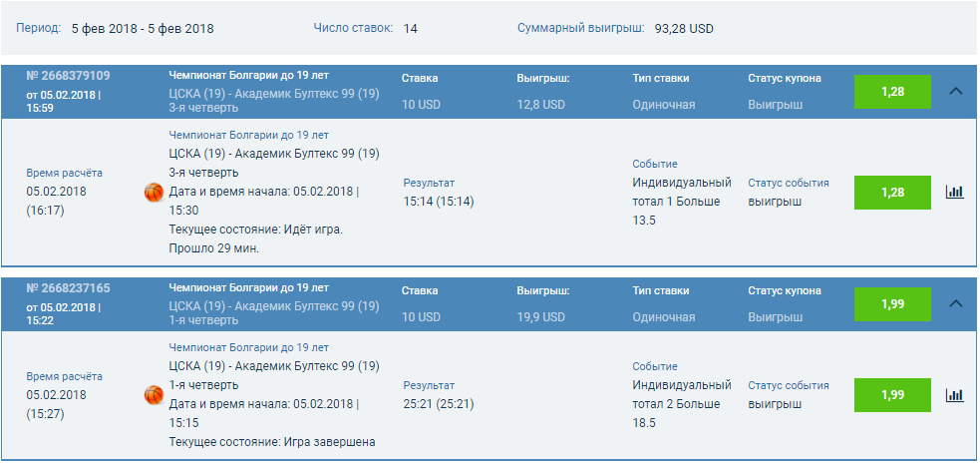Click the period date range 5 фев 2018
Image resolution: width=980 pixels, height=463 pixels.
click(143, 29)
